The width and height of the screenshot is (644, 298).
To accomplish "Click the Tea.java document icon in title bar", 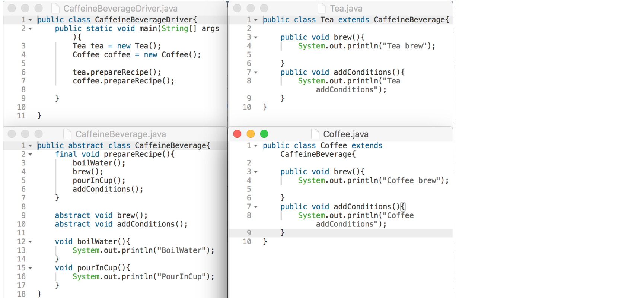I will coord(322,8).
